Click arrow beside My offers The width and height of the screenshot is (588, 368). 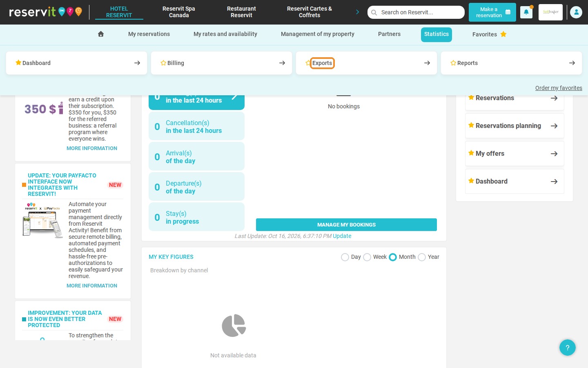click(x=554, y=154)
